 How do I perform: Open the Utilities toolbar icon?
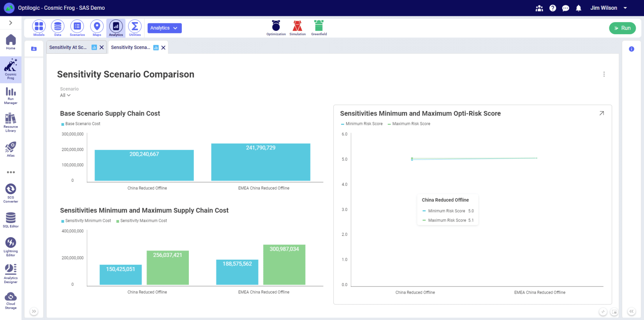tap(135, 28)
